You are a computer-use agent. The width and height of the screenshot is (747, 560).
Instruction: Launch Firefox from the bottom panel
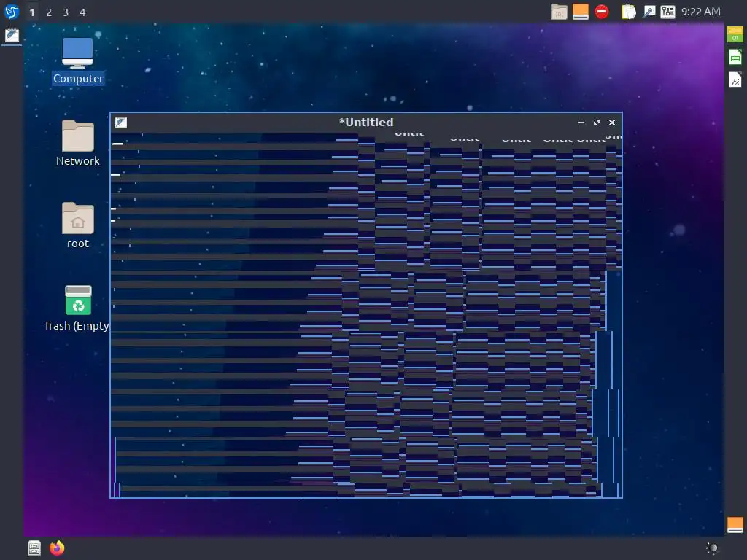pyautogui.click(x=57, y=548)
